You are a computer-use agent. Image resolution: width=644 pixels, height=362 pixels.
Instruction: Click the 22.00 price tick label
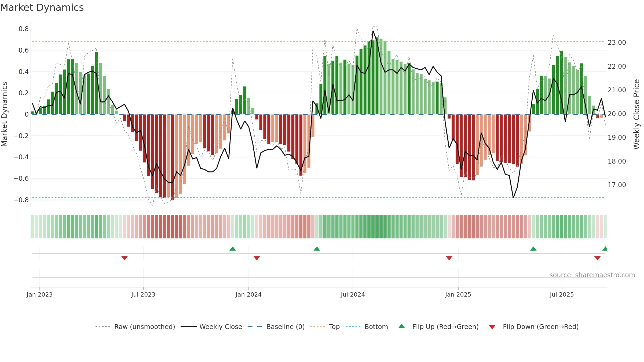[617, 66]
